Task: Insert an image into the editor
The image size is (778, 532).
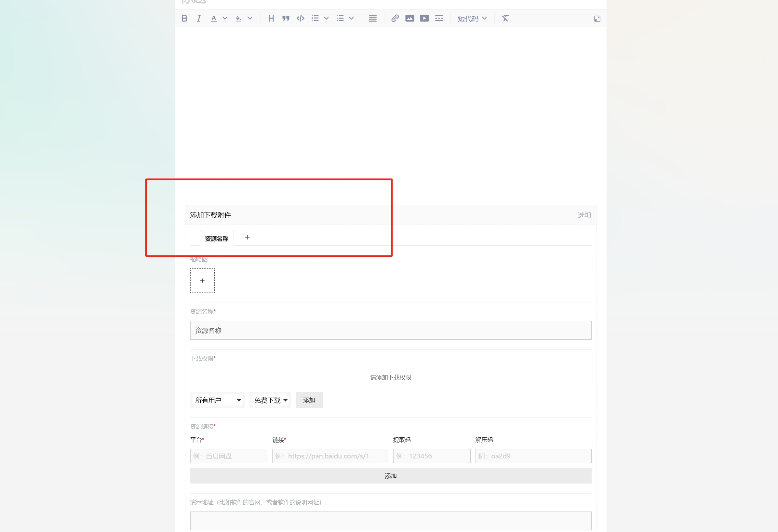Action: click(x=409, y=19)
